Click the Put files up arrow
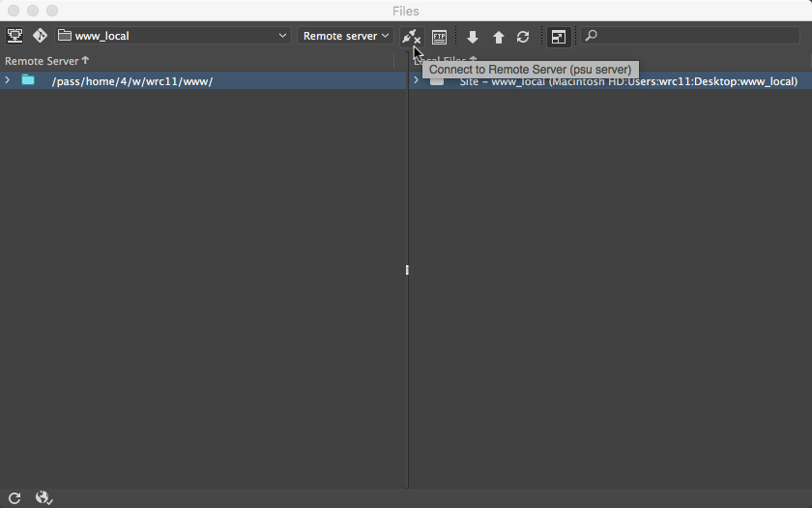The image size is (812, 508). tap(499, 37)
